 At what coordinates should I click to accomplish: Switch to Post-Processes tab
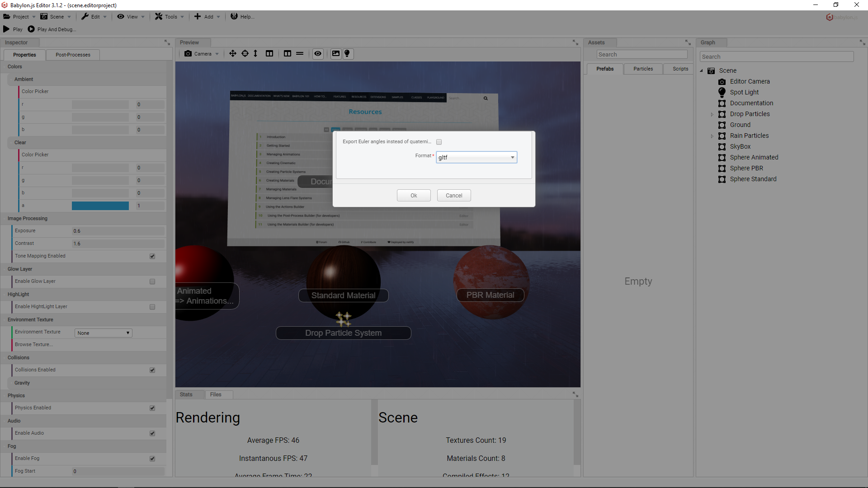click(x=73, y=55)
